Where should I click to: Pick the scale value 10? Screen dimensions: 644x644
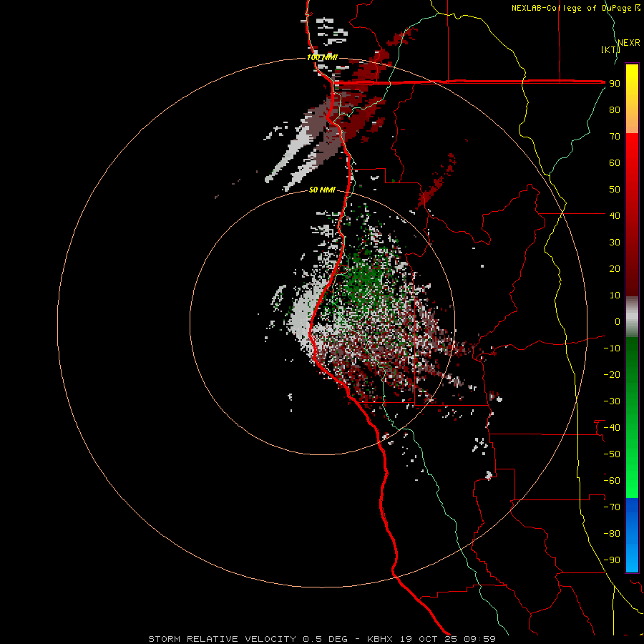615,296
